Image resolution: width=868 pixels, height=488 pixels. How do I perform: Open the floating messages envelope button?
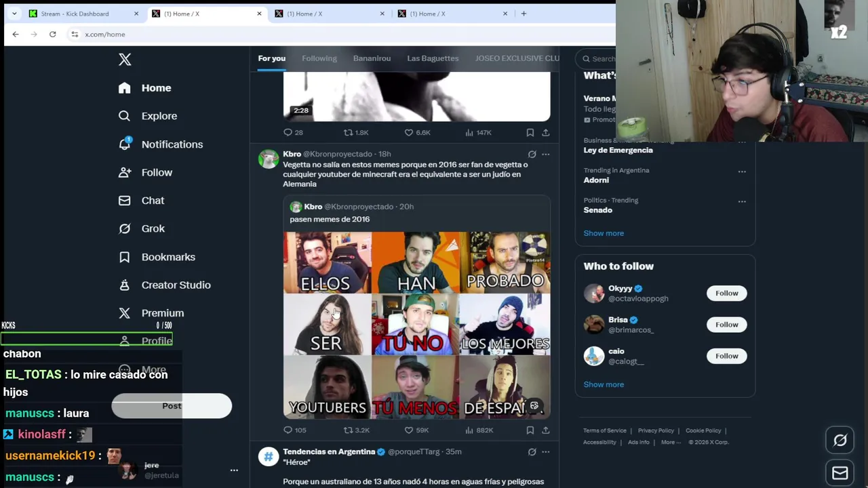tap(840, 473)
